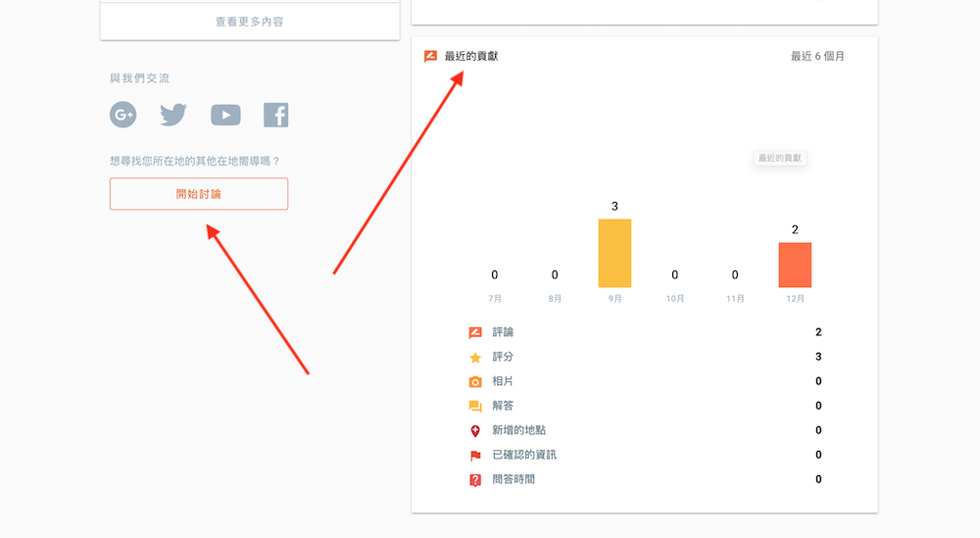Image resolution: width=980 pixels, height=538 pixels.
Task: Select the 最近 6 個月 time range
Action: click(x=817, y=57)
